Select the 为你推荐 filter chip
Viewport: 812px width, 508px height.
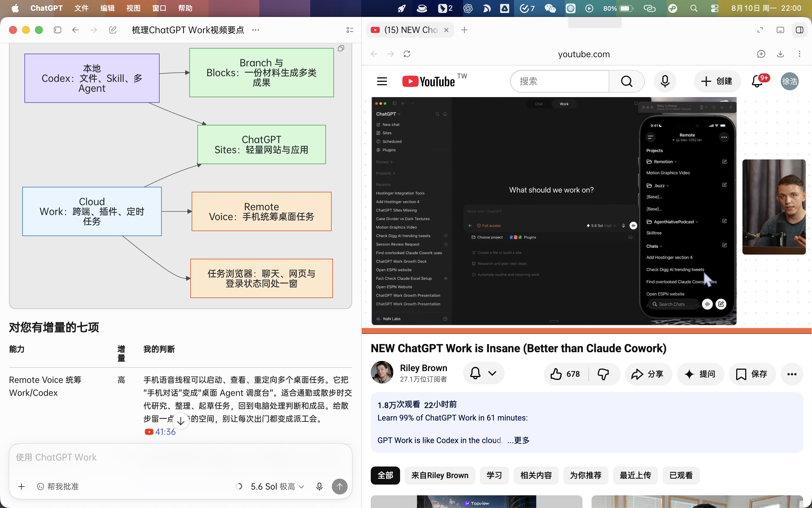pos(586,476)
